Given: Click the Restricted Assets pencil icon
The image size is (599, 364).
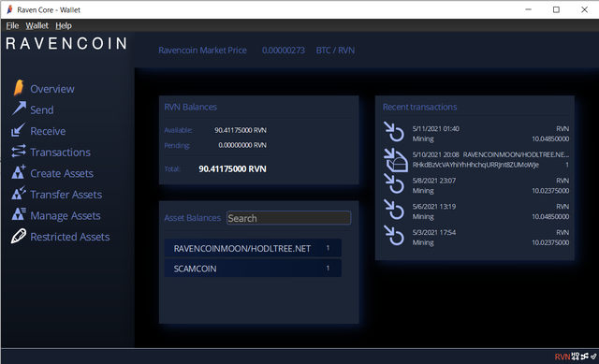Looking at the screenshot, I should click(x=19, y=237).
